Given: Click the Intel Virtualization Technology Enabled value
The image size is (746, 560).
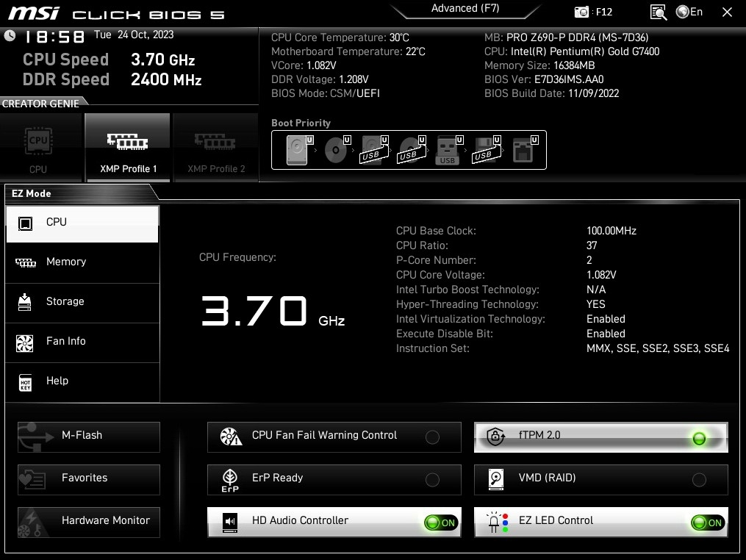Looking at the screenshot, I should [x=606, y=319].
